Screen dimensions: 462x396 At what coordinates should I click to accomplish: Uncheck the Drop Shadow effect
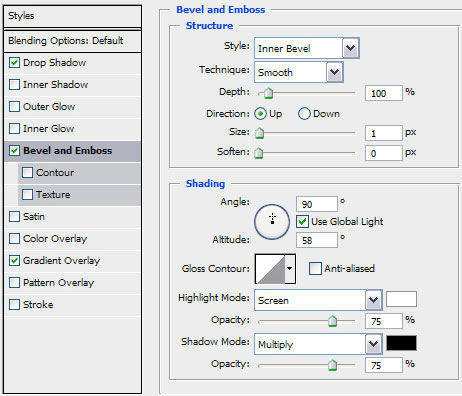click(14, 63)
